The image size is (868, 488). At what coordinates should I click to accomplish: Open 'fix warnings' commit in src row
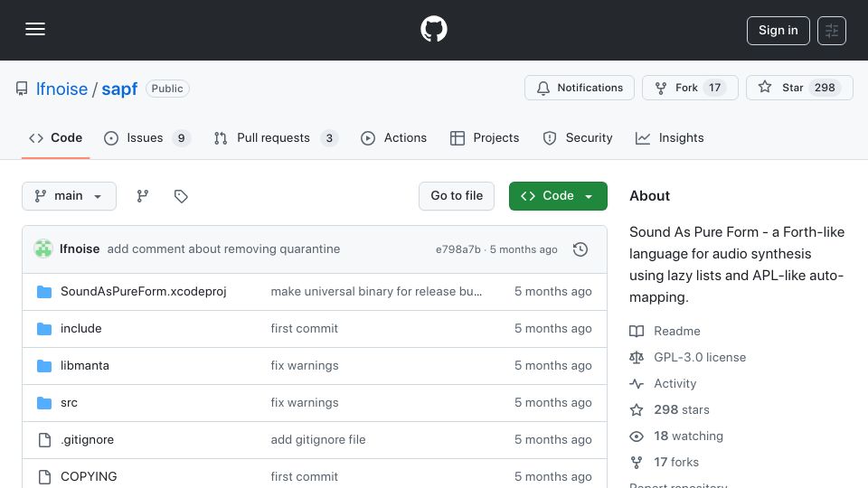(305, 403)
